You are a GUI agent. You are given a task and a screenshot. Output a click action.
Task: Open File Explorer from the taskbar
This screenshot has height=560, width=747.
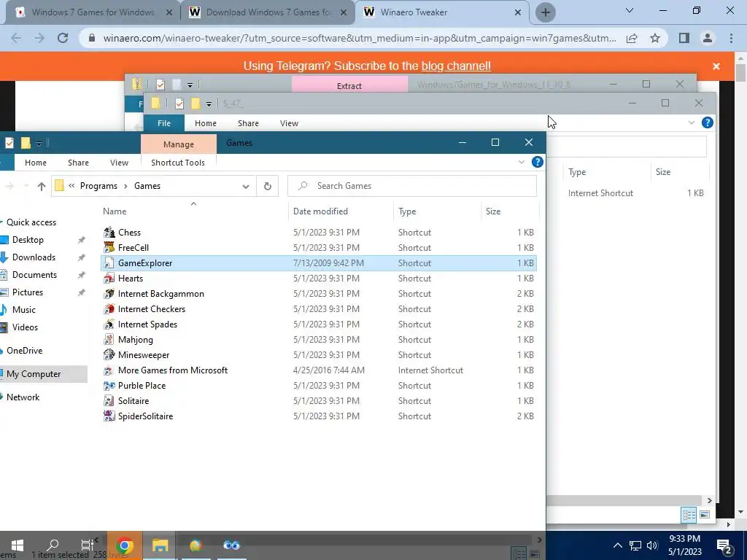point(160,545)
